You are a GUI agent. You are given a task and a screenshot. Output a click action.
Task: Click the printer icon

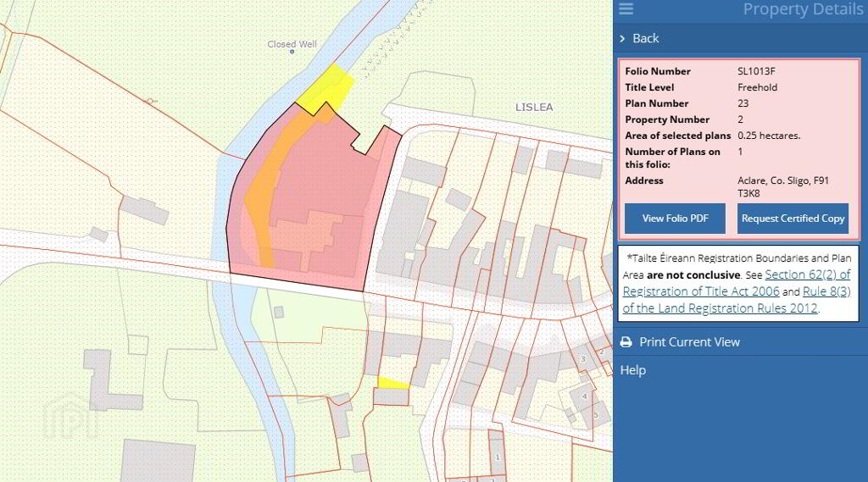click(626, 342)
